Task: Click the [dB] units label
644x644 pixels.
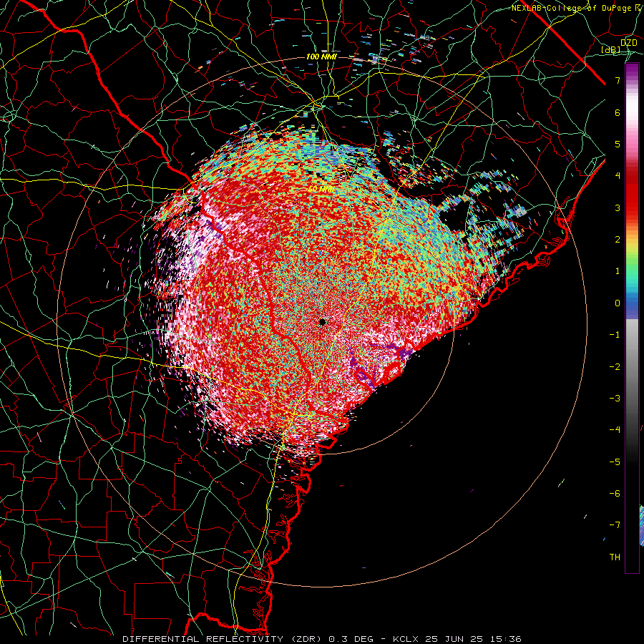Action: pyautogui.click(x=610, y=50)
